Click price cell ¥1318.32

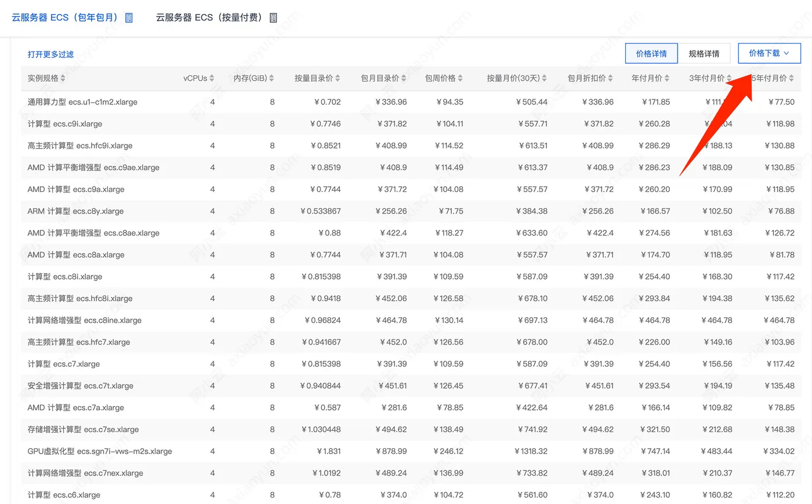click(x=531, y=451)
